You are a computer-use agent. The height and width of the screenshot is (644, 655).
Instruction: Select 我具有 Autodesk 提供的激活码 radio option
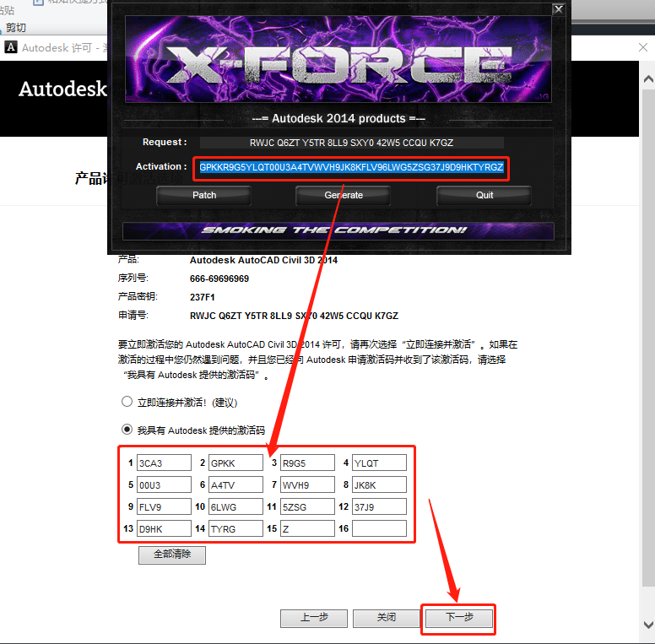click(x=127, y=430)
